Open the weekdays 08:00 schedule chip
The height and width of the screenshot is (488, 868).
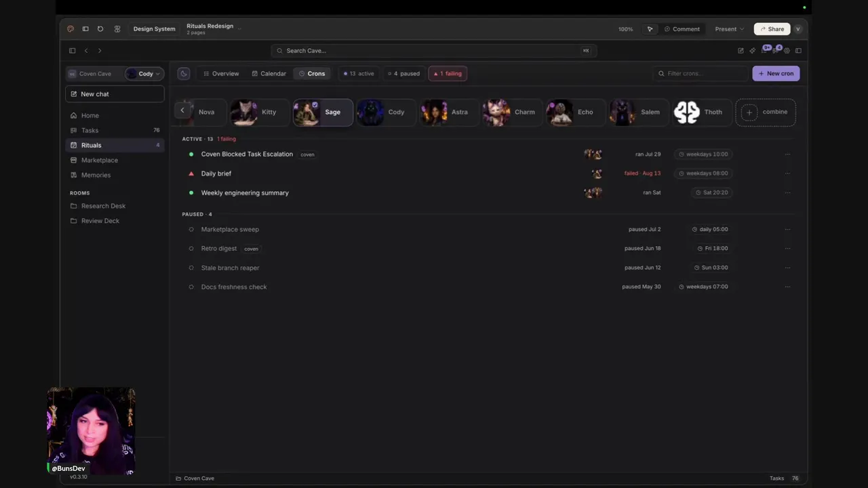pos(703,174)
